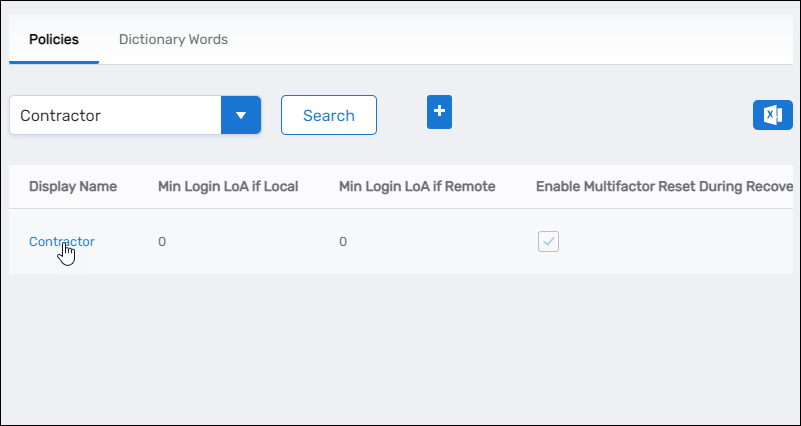Click the Min Login LoA if Remote value 0
801x426 pixels.
click(x=343, y=241)
